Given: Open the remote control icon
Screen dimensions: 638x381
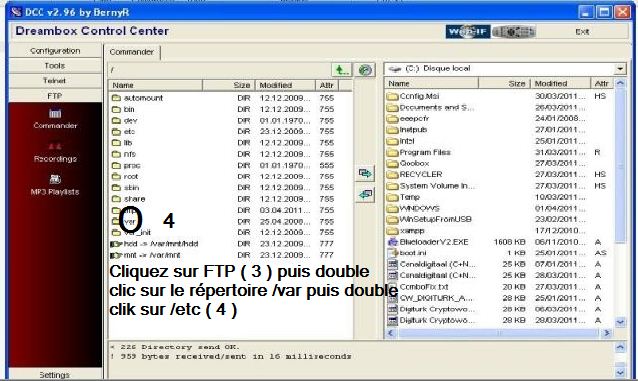Looking at the screenshot, I should pyautogui.click(x=513, y=32).
